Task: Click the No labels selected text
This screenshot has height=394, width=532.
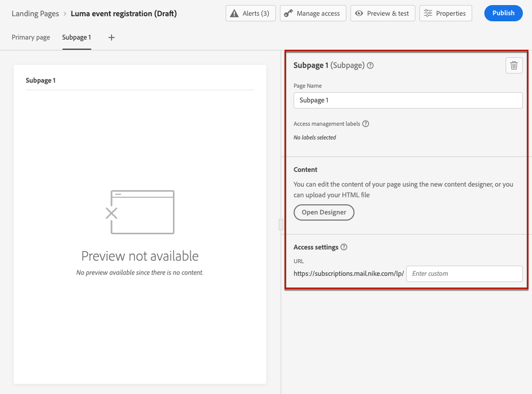Action: pos(314,137)
